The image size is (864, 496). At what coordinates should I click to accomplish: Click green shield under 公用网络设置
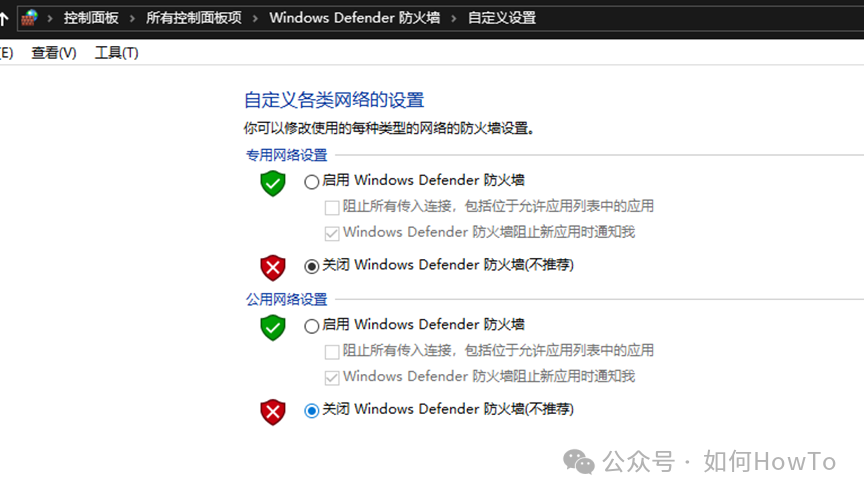click(273, 328)
